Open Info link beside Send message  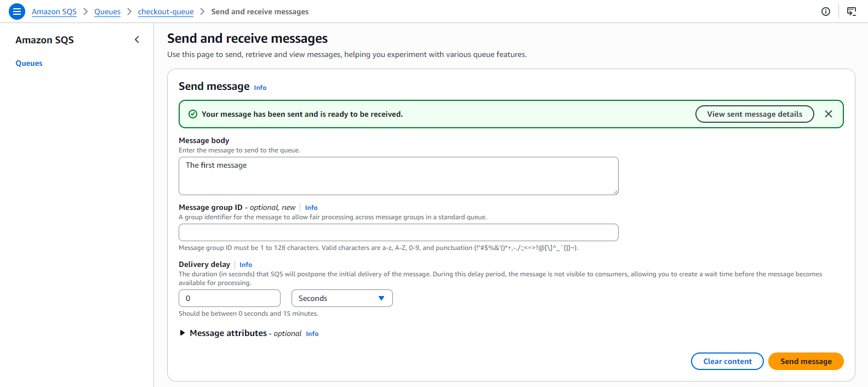click(260, 88)
